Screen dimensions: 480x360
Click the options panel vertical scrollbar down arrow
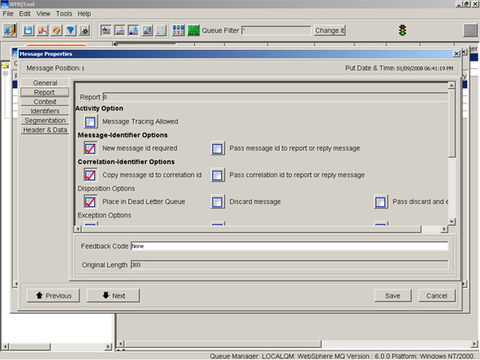pos(451,221)
